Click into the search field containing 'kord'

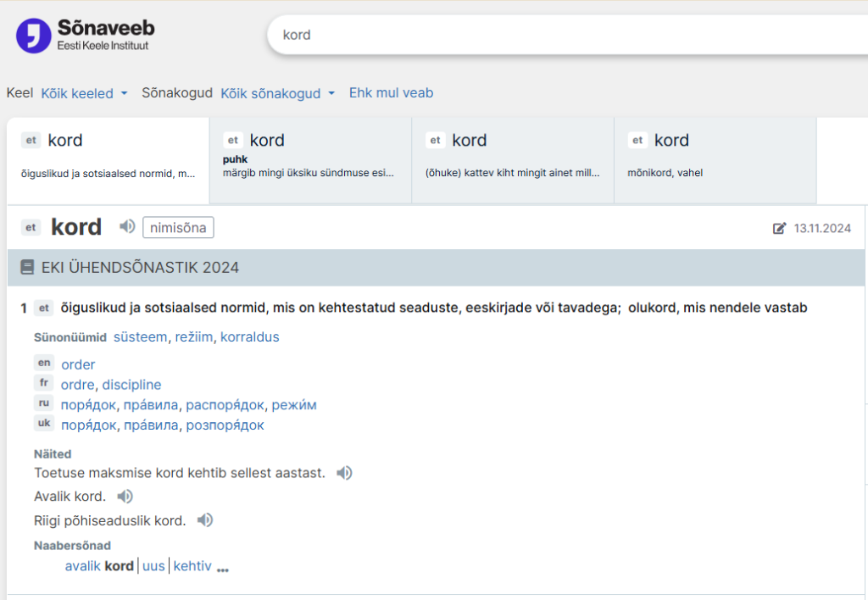tap(559, 36)
